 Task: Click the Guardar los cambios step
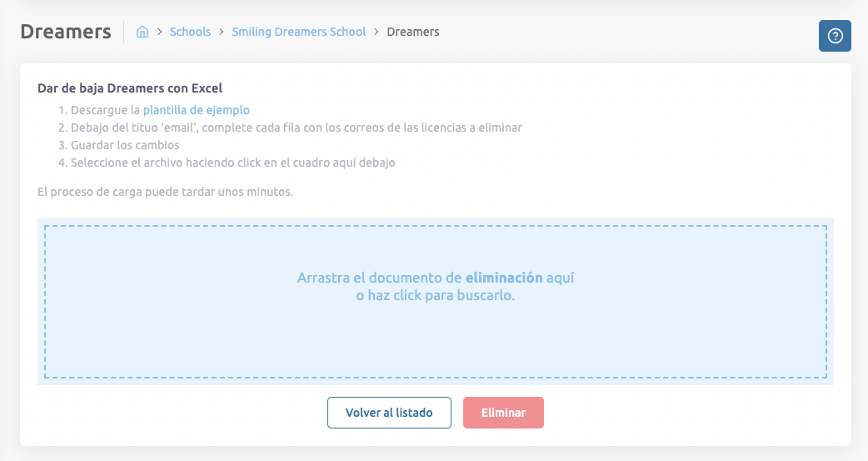pyautogui.click(x=125, y=145)
